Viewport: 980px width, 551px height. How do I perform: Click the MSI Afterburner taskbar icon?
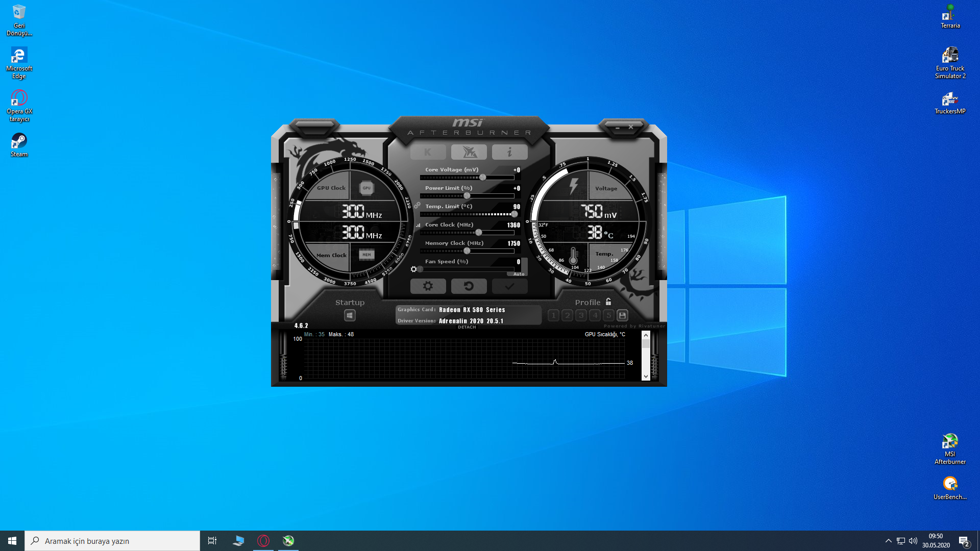(x=288, y=541)
